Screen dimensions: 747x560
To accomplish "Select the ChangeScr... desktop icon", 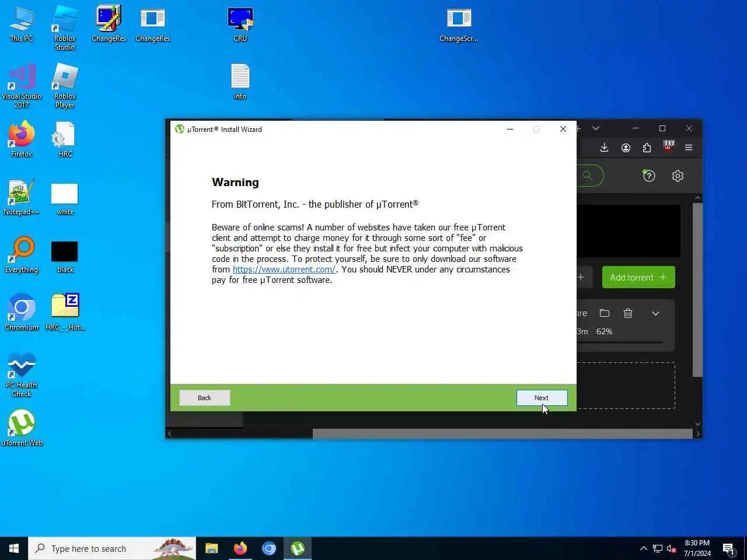I will pyautogui.click(x=459, y=24).
